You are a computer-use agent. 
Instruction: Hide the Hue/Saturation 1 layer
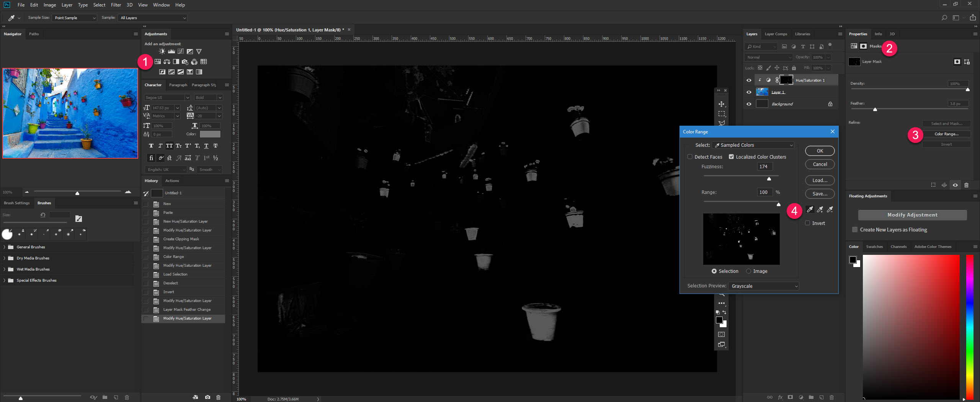(x=749, y=80)
